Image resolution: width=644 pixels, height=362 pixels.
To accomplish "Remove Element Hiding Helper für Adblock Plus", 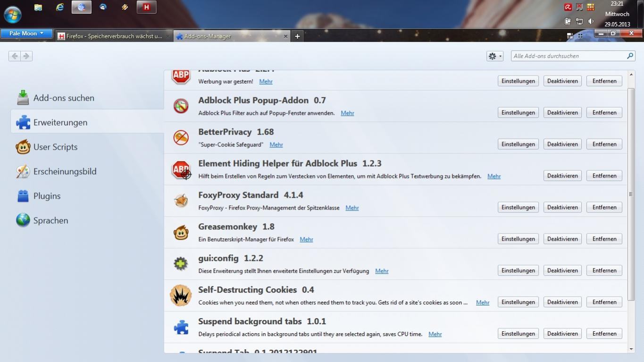I will [x=604, y=176].
